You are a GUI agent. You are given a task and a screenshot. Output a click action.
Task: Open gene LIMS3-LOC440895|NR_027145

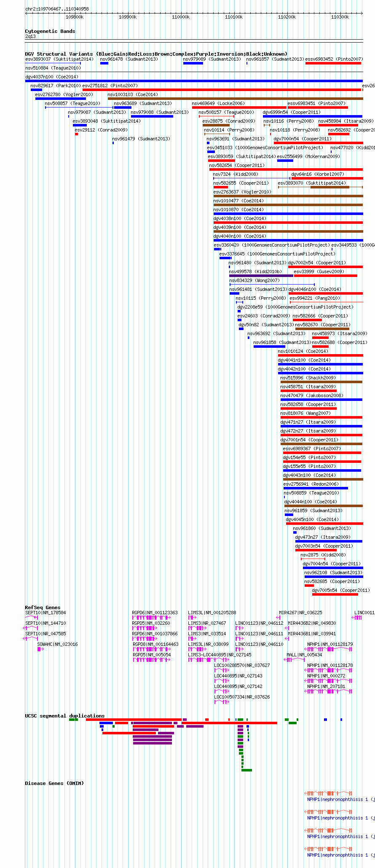tap(220, 655)
